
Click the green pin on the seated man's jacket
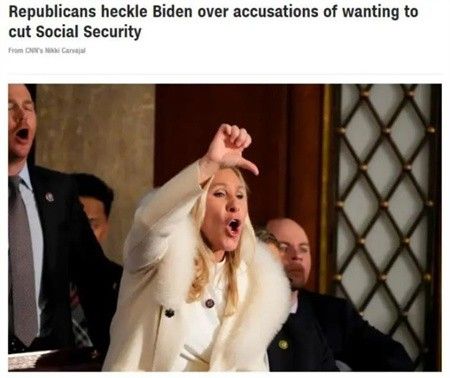(x=283, y=344)
